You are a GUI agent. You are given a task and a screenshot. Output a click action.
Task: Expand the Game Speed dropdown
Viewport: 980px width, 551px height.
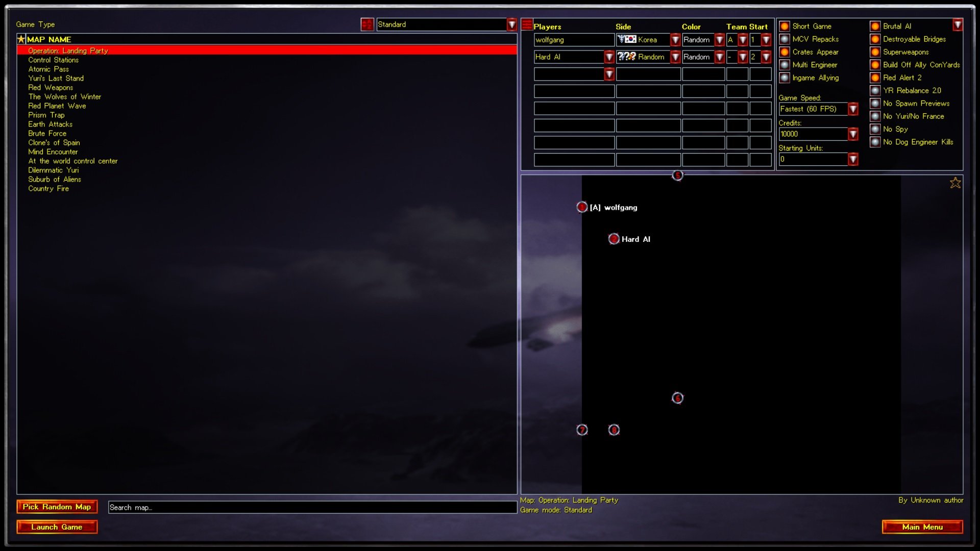(854, 108)
